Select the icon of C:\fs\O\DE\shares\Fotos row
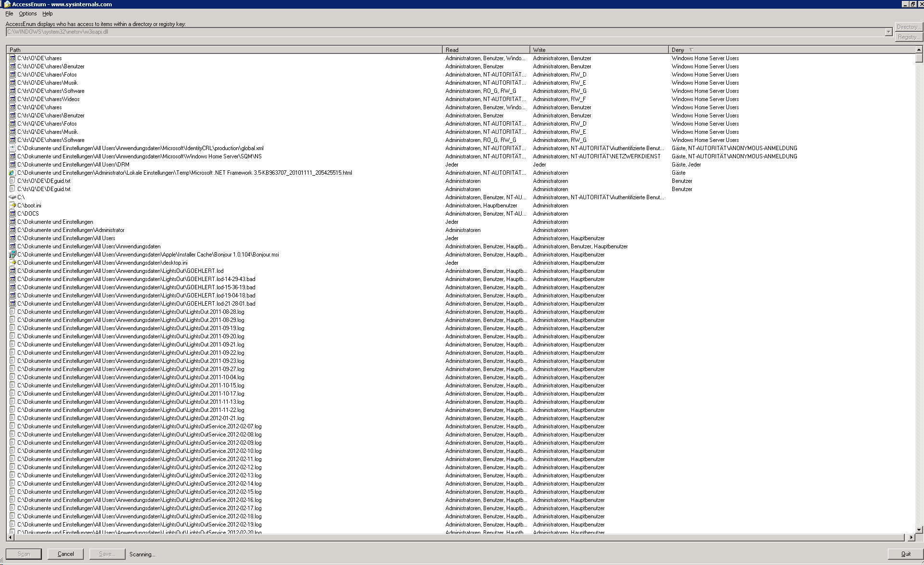The height and width of the screenshot is (565, 924). [x=13, y=75]
